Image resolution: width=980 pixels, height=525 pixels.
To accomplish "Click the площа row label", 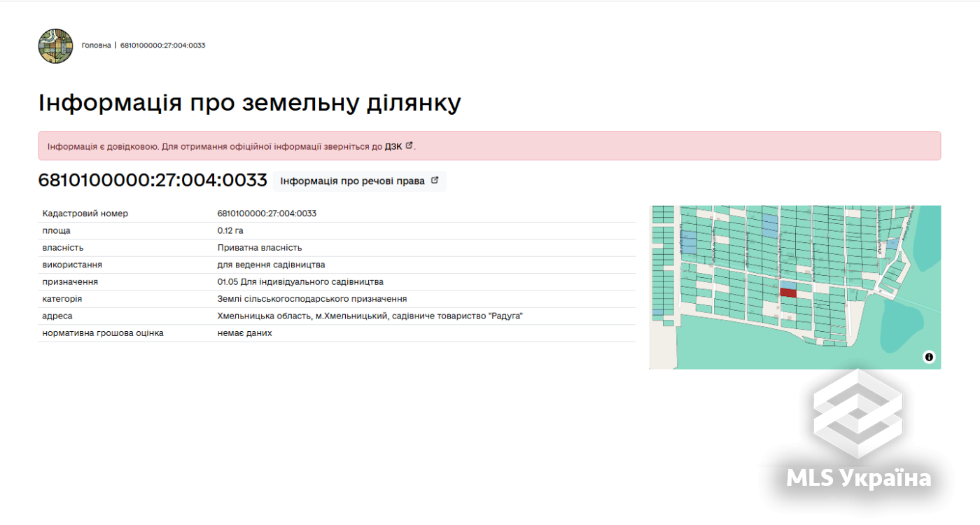I will coord(56,230).
